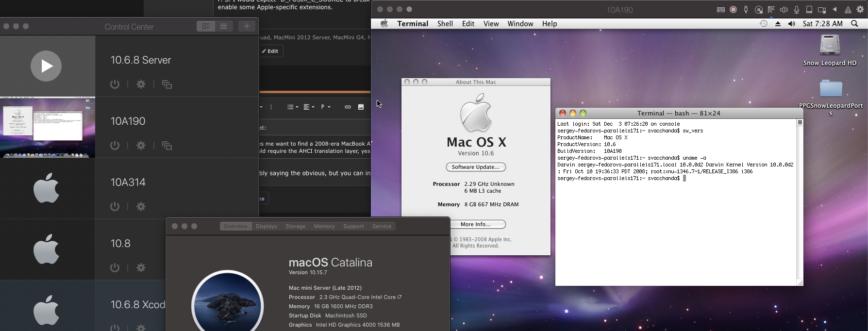
Task: Switch to the Storage tab
Action: pos(295,226)
